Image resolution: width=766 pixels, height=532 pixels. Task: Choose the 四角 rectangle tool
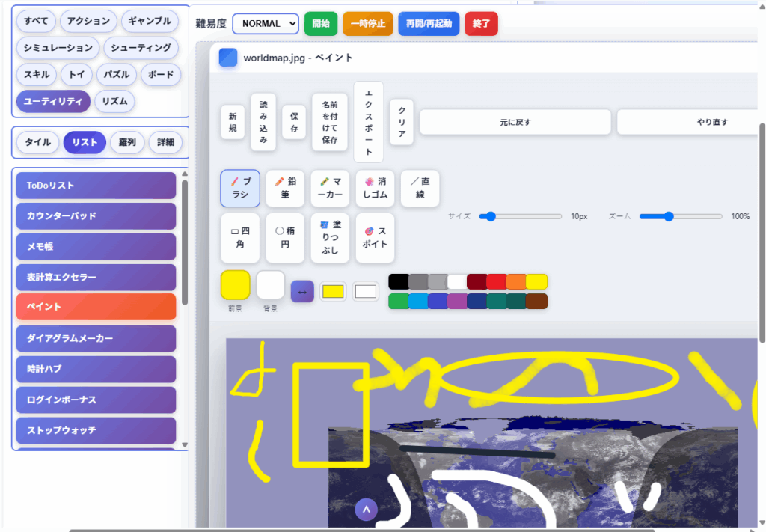coord(240,238)
